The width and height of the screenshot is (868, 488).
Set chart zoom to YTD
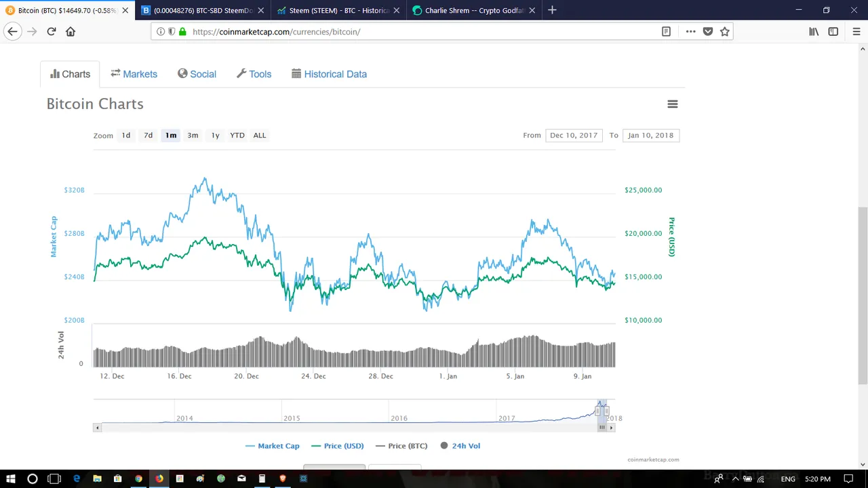pyautogui.click(x=237, y=135)
